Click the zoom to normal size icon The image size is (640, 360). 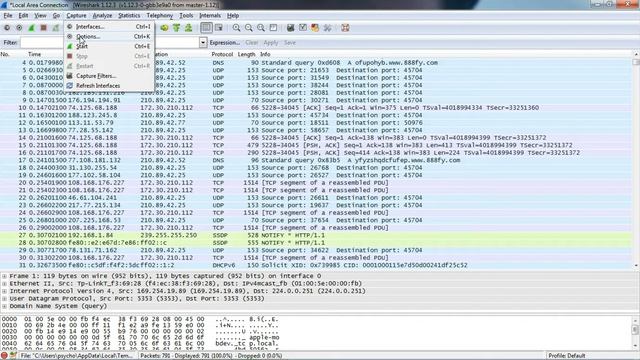point(261,28)
